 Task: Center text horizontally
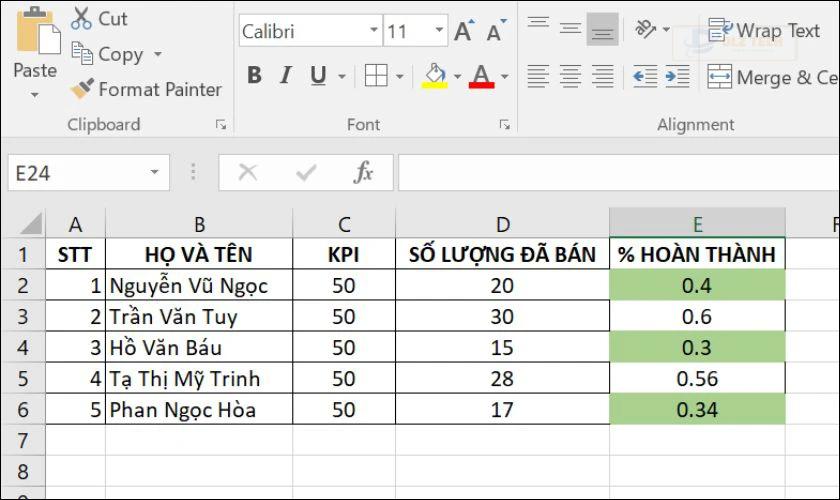click(x=571, y=77)
